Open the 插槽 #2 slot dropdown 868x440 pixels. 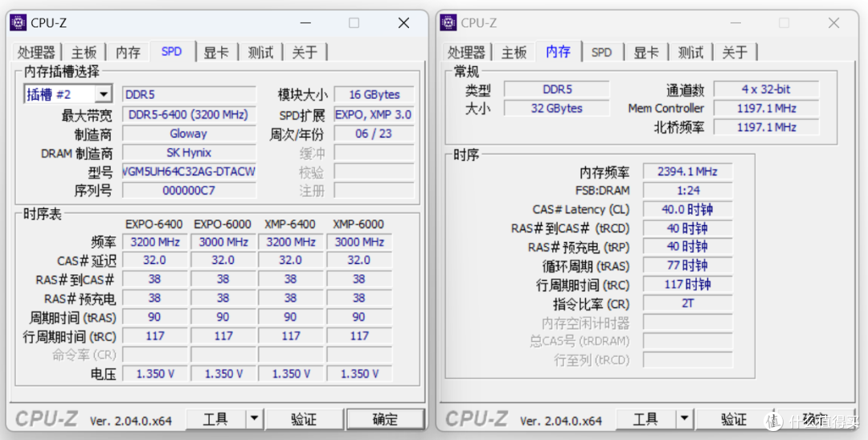pyautogui.click(x=104, y=95)
